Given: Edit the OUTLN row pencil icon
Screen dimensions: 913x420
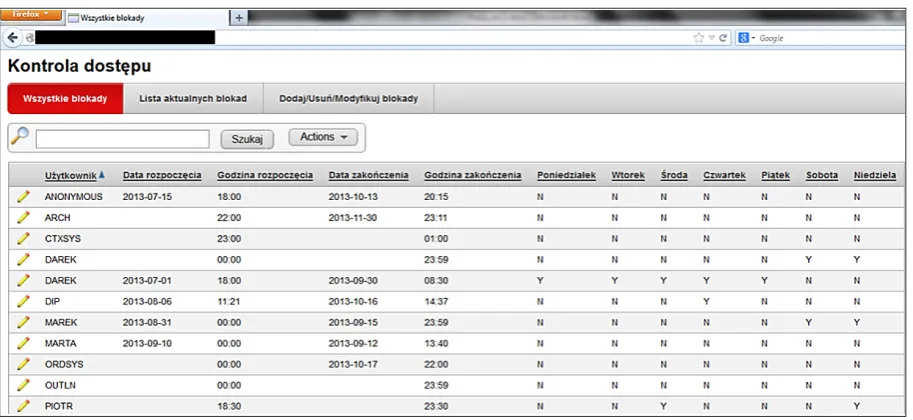Looking at the screenshot, I should click(23, 386).
